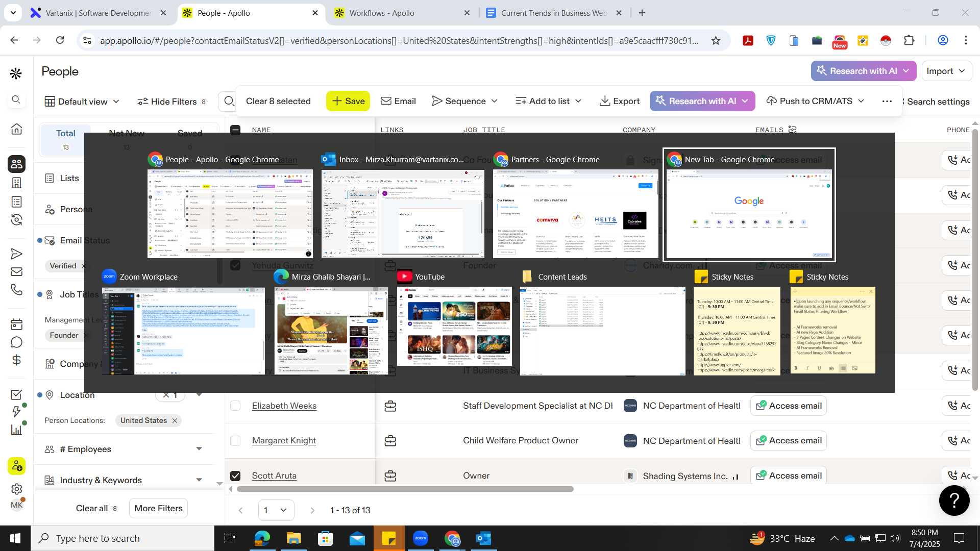Click the briefcase link icon for Margaret Knight

[x=390, y=441]
